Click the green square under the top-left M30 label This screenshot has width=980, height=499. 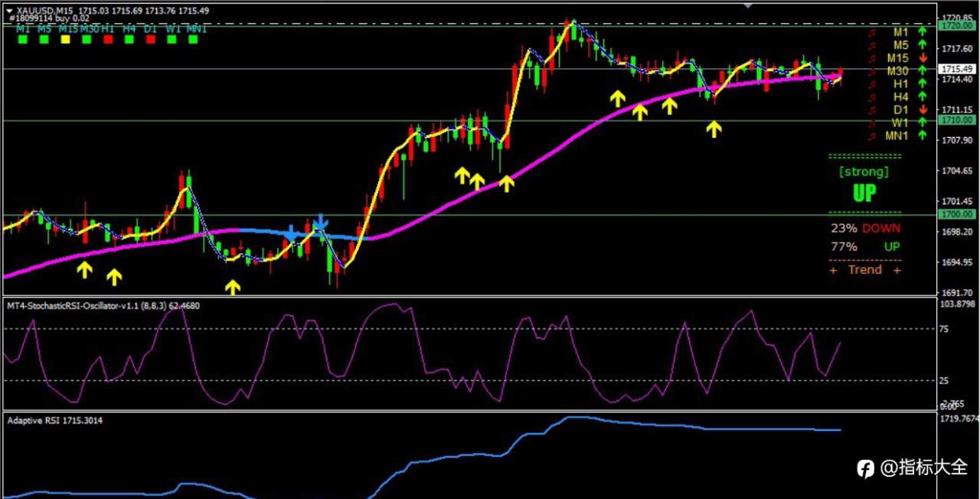[87, 38]
